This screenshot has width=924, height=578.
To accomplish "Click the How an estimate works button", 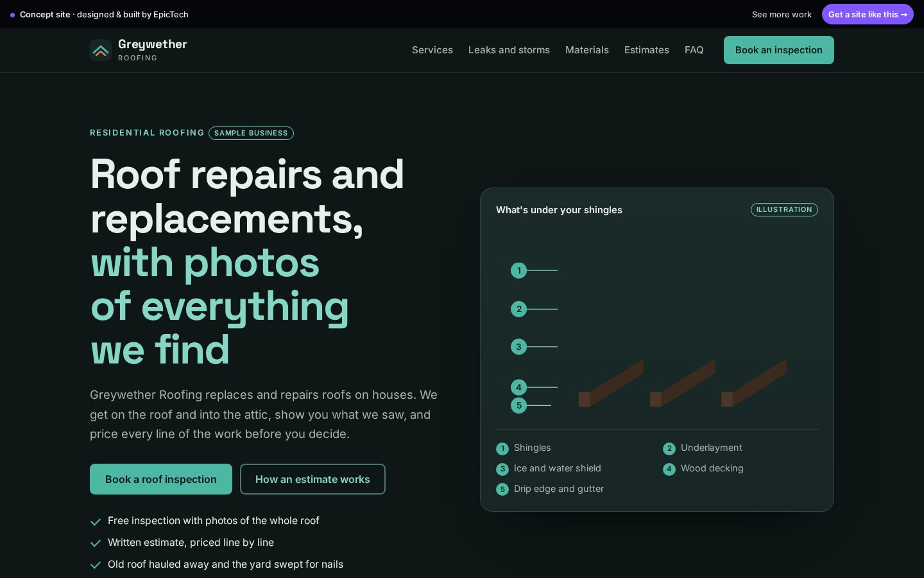I will [x=312, y=479].
